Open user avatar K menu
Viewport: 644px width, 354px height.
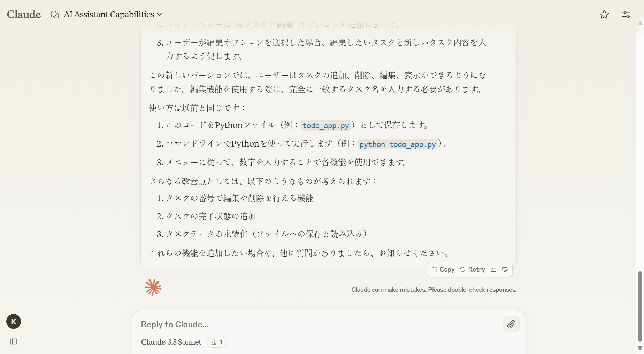(x=14, y=321)
